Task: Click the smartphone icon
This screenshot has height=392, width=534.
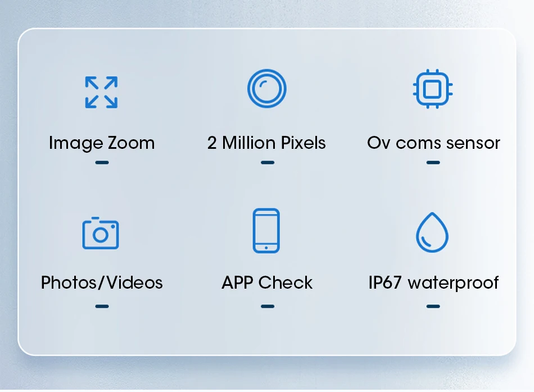Action: click(x=266, y=231)
